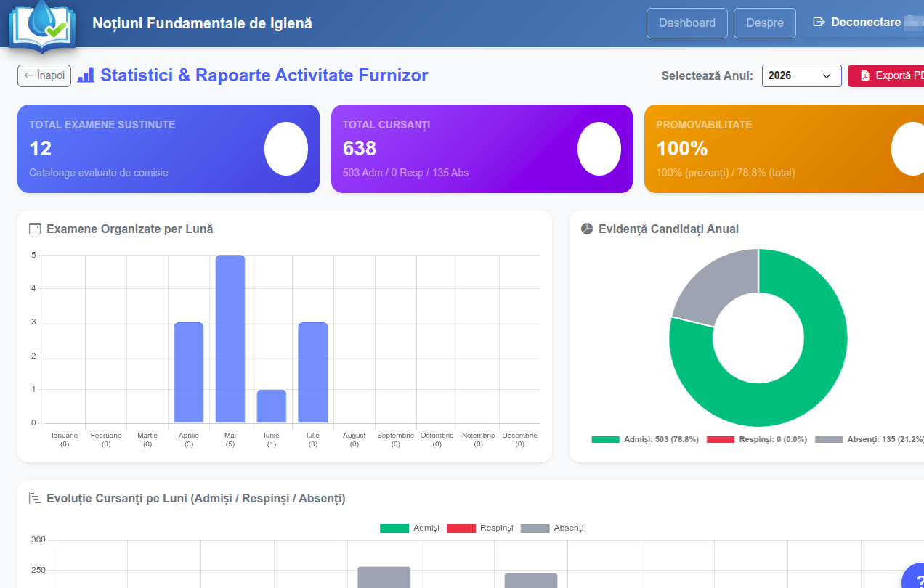924x588 pixels.
Task: Open the Despre page
Action: [x=765, y=23]
